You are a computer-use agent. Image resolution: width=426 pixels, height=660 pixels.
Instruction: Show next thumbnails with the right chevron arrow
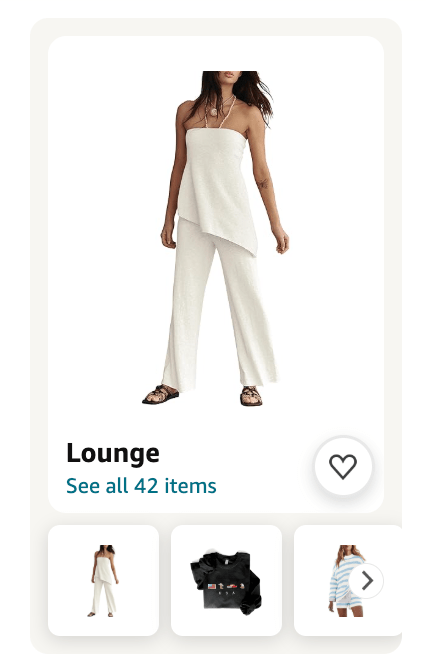coord(366,581)
